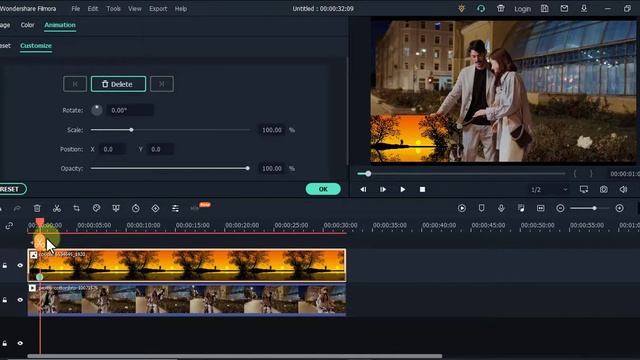Go to next keyframe button
The width and height of the screenshot is (640, 360).
click(x=162, y=84)
